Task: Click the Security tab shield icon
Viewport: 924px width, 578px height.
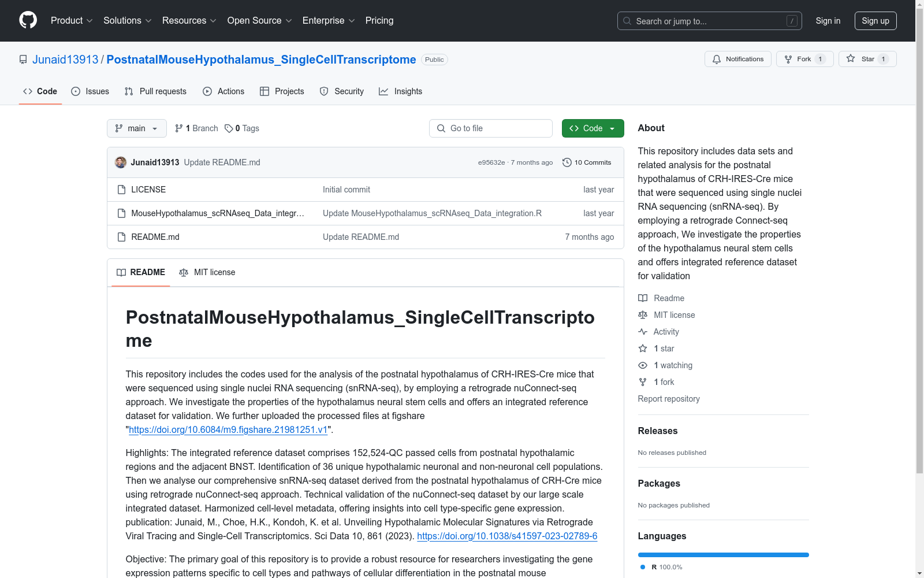Action: click(324, 91)
